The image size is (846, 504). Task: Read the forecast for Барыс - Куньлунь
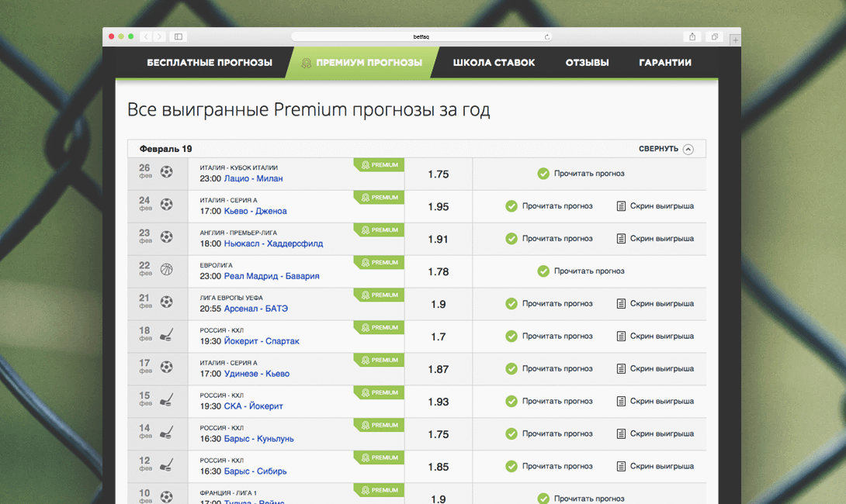549,433
